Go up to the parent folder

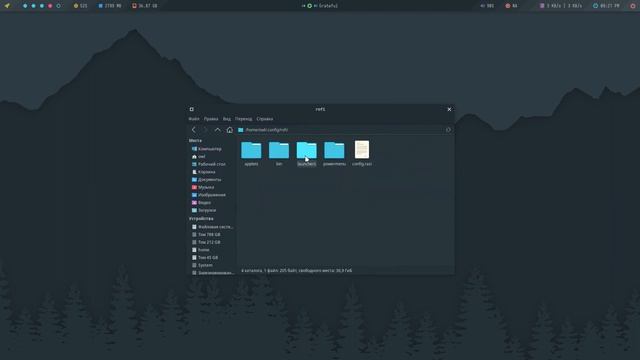(x=218, y=130)
